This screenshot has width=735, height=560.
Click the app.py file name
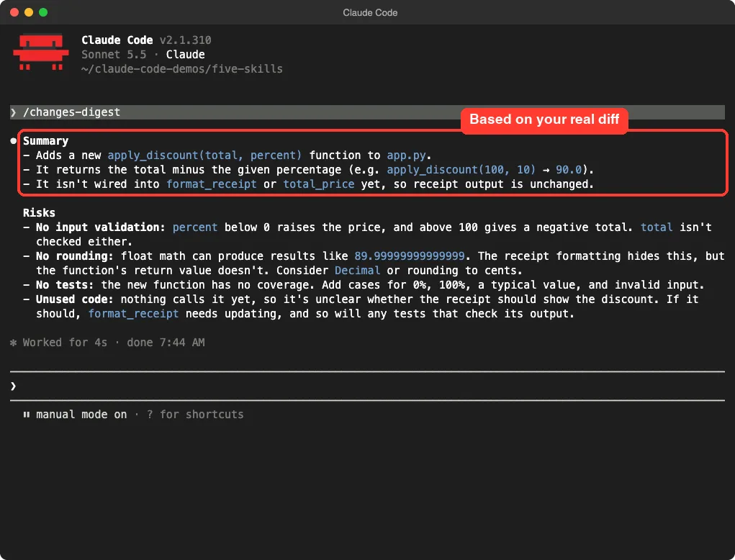[407, 155]
